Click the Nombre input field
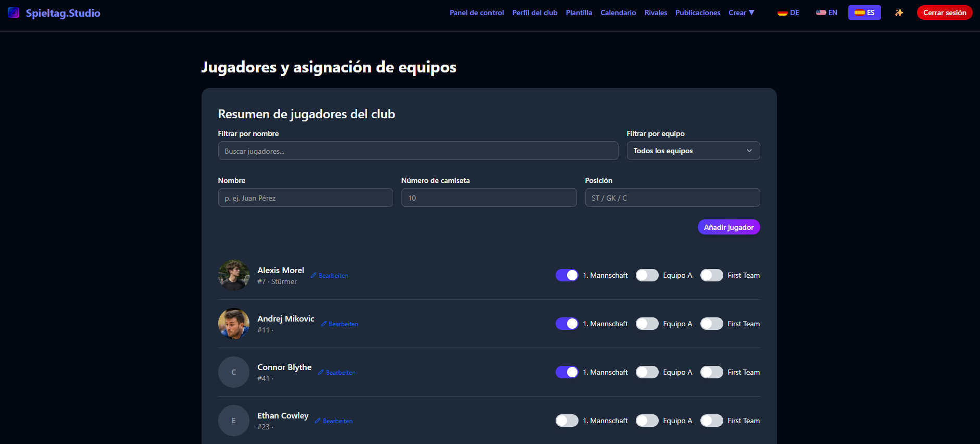 (306, 198)
